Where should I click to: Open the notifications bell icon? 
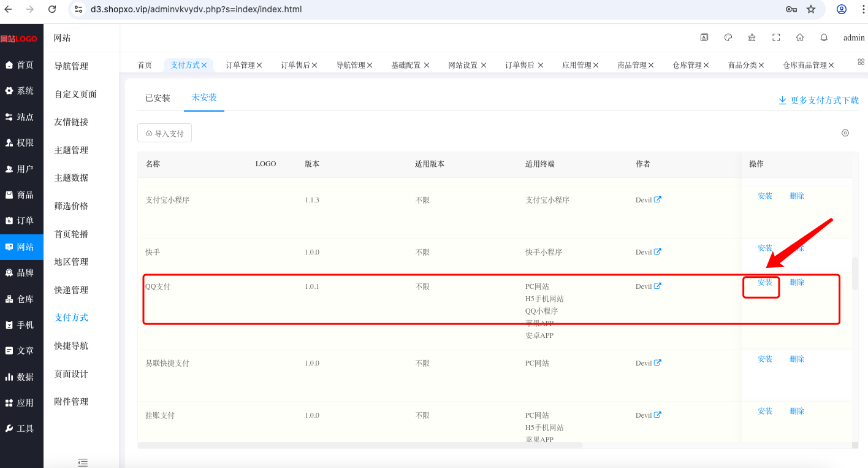coord(824,37)
